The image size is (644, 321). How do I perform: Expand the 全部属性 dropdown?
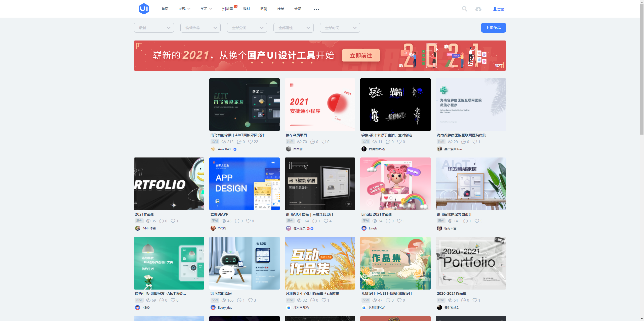(x=293, y=28)
